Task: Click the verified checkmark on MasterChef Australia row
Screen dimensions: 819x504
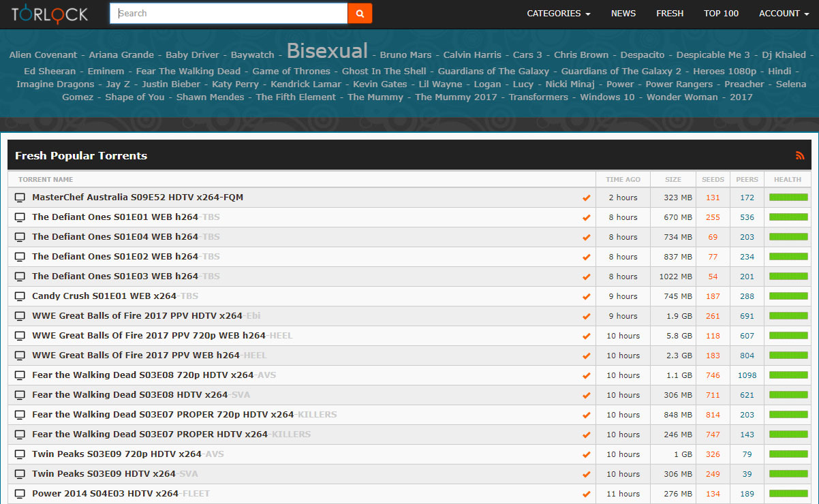Action: coord(586,198)
